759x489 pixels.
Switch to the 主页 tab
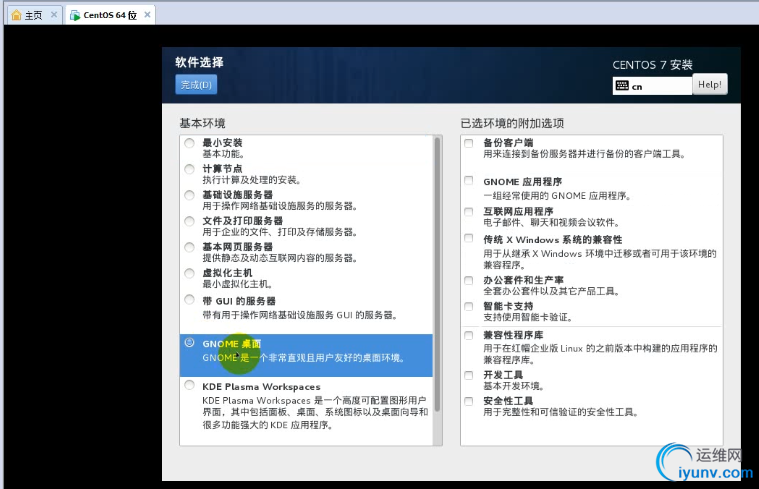pyautogui.click(x=34, y=15)
